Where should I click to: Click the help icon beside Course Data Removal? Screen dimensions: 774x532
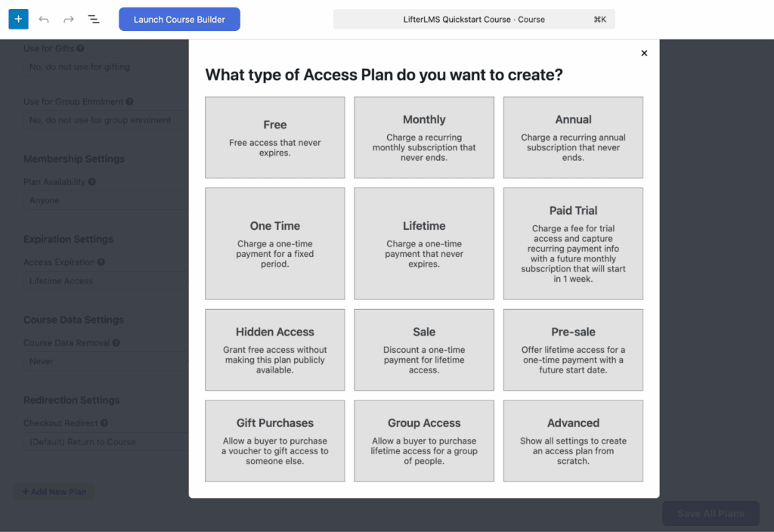[x=116, y=342]
